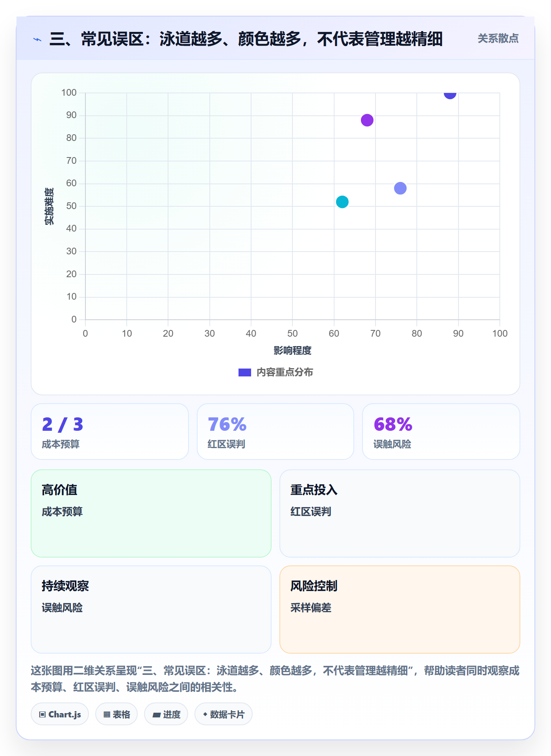Open the 68% 误触风险 stat card
Image resolution: width=551 pixels, height=756 pixels.
441,432
